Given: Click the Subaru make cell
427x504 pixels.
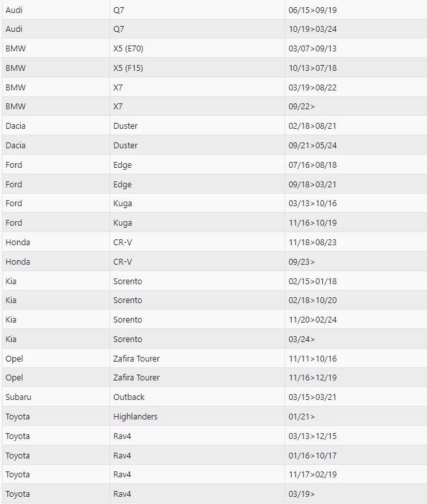Looking at the screenshot, I should [18, 397].
